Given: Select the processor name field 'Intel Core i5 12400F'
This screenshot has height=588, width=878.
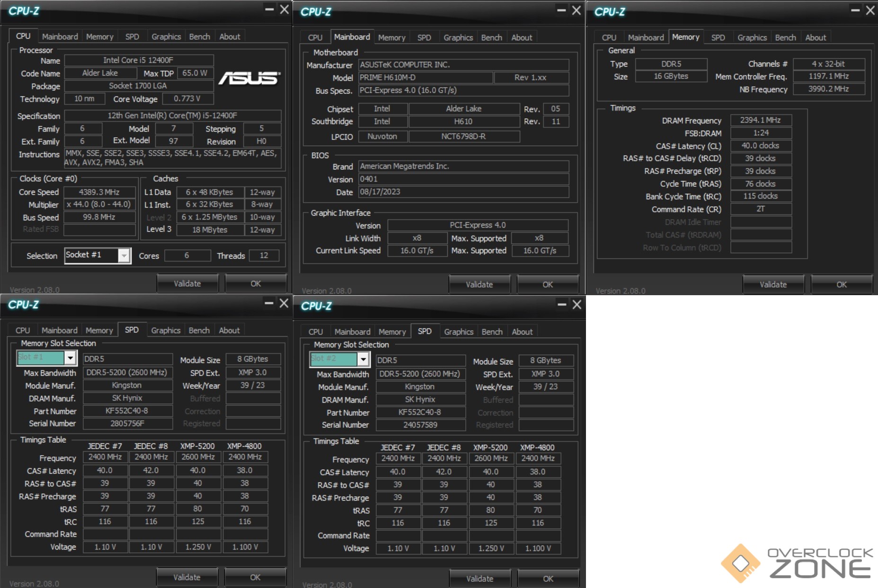Looking at the screenshot, I should pos(139,60).
